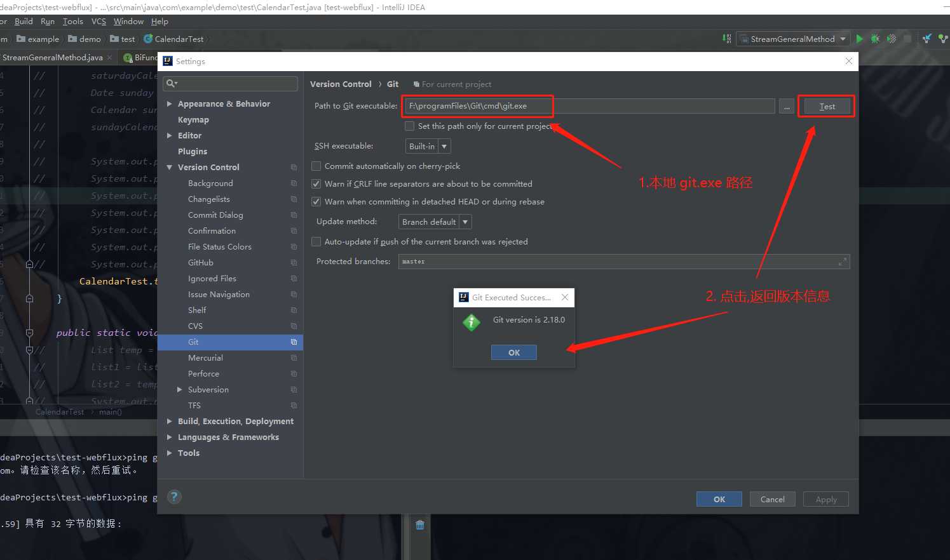Click the Build project binary icon

tap(727, 39)
